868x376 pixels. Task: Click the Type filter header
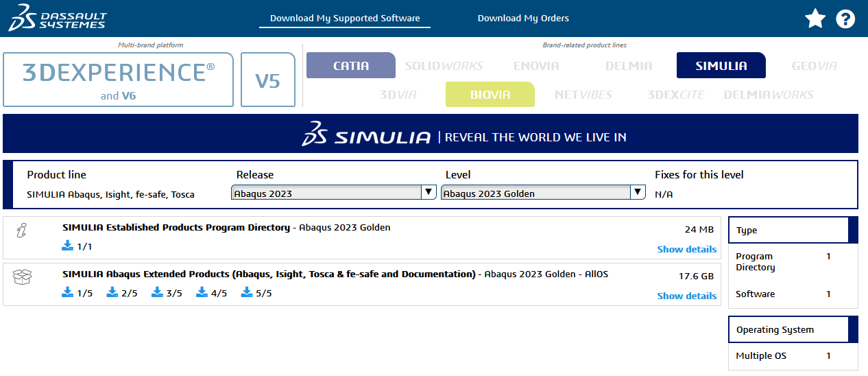793,230
